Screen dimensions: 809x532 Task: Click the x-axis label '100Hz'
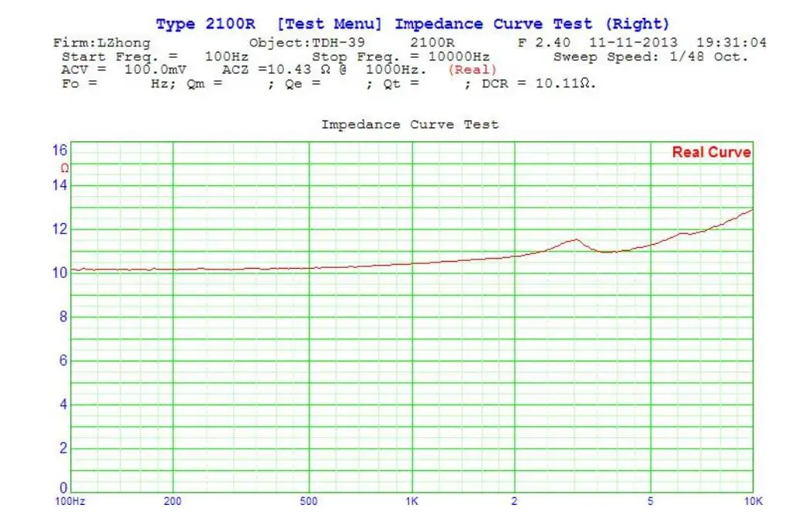[x=70, y=501]
